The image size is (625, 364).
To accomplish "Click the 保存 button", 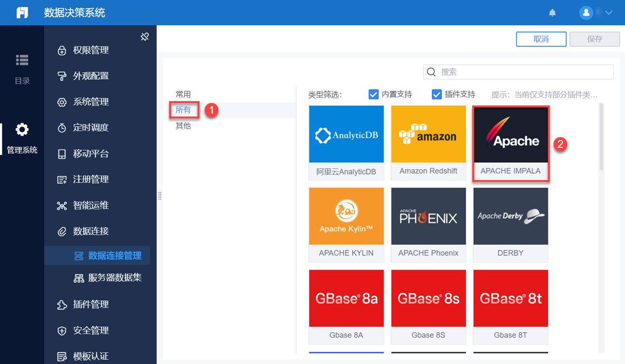I will click(595, 39).
